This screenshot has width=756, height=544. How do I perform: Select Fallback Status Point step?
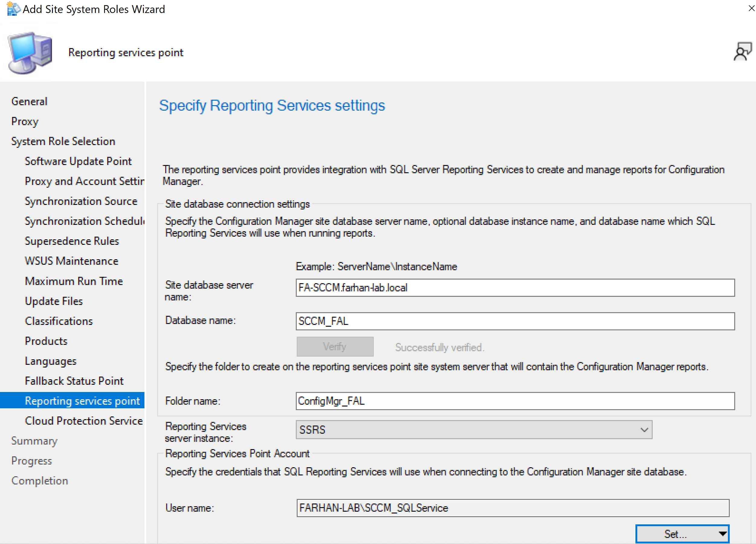74,381
